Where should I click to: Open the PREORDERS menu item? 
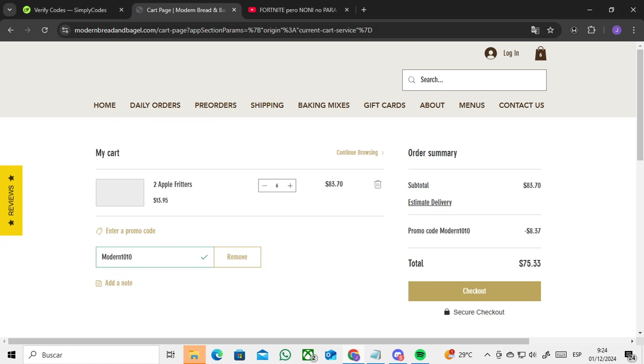coord(216,105)
